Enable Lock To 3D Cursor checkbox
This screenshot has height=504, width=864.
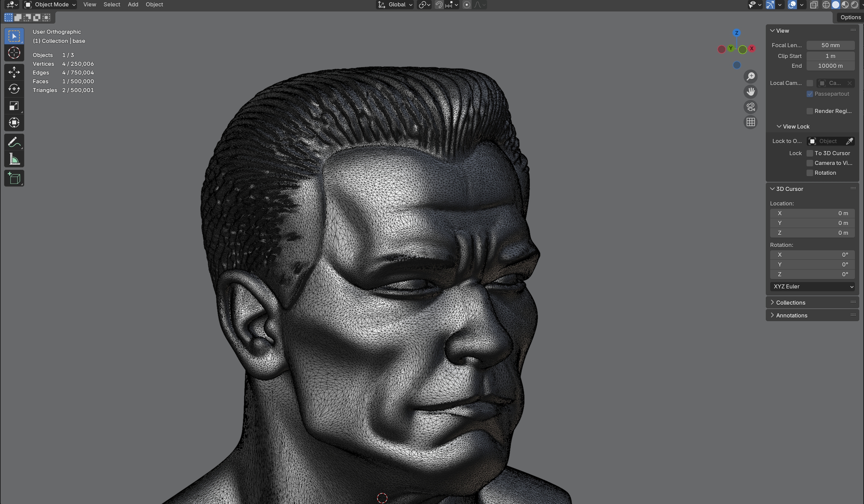tap(809, 153)
